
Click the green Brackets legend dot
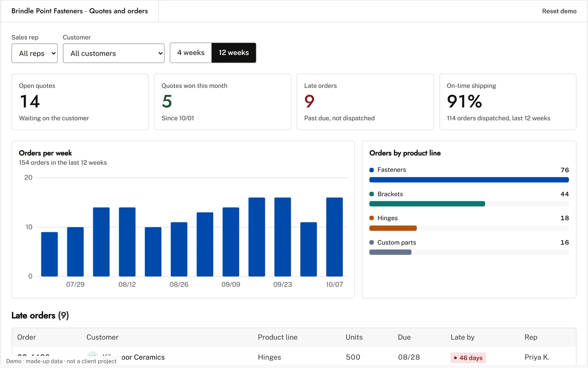pos(372,194)
